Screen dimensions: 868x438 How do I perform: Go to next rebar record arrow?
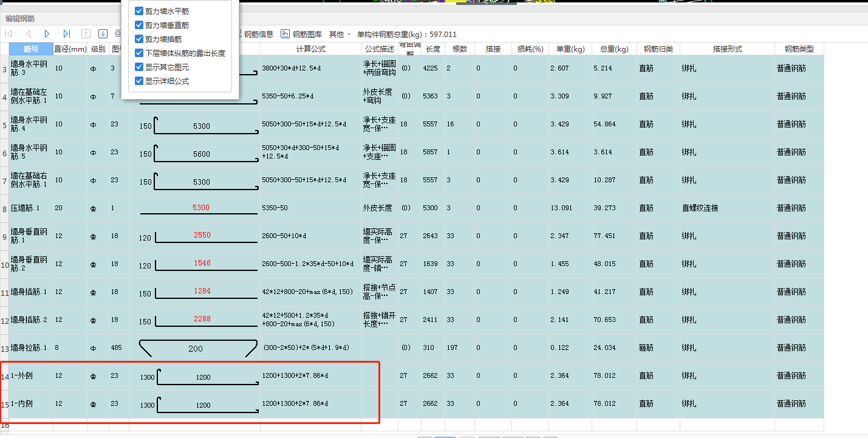click(x=47, y=34)
